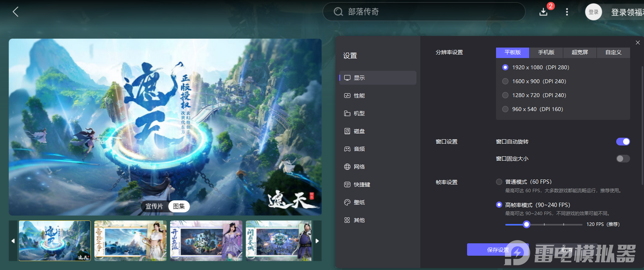This screenshot has height=270, width=644.
Task: Go to next thumbnails with the right arrow
Action: 317,241
